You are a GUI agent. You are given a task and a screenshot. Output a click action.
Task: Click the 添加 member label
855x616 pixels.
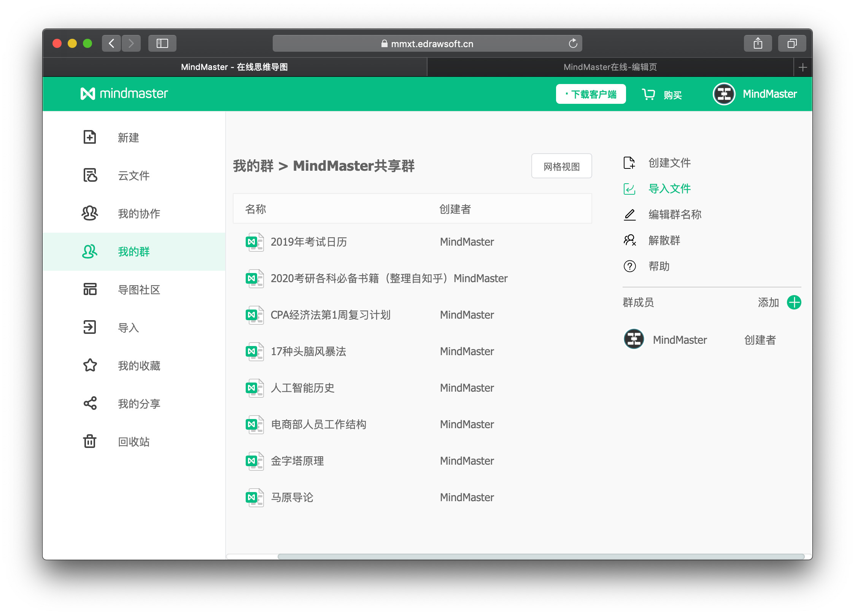(x=768, y=303)
